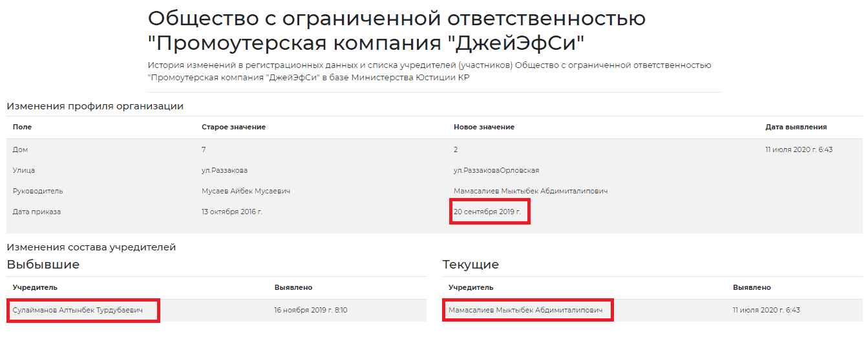This screenshot has height=341, width=868.
Task: Click highlighted date 20 сентября 2019
Action: click(x=487, y=212)
